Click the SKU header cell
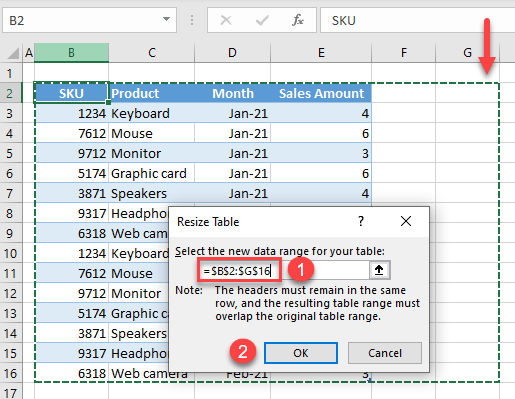This screenshot has height=399, width=515. (x=71, y=93)
